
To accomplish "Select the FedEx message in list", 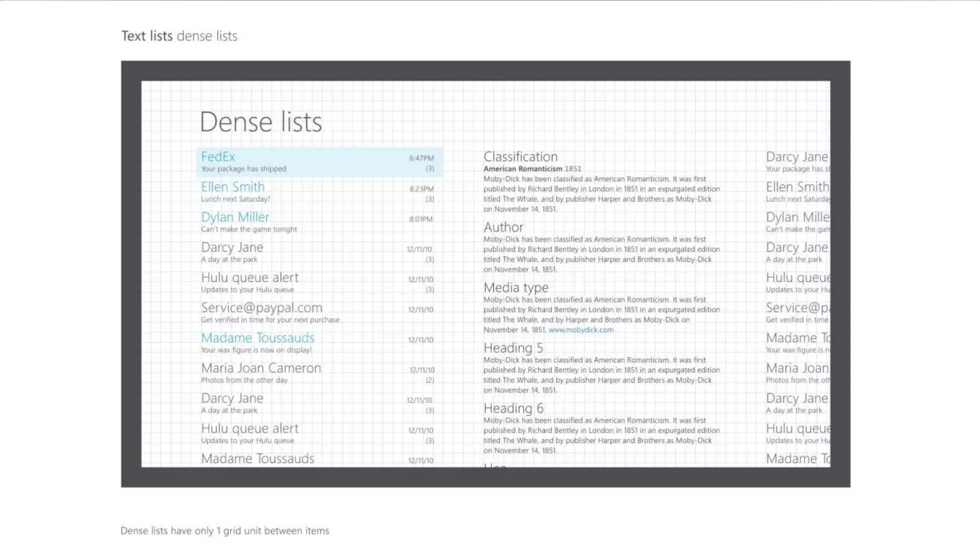I will (x=218, y=157).
